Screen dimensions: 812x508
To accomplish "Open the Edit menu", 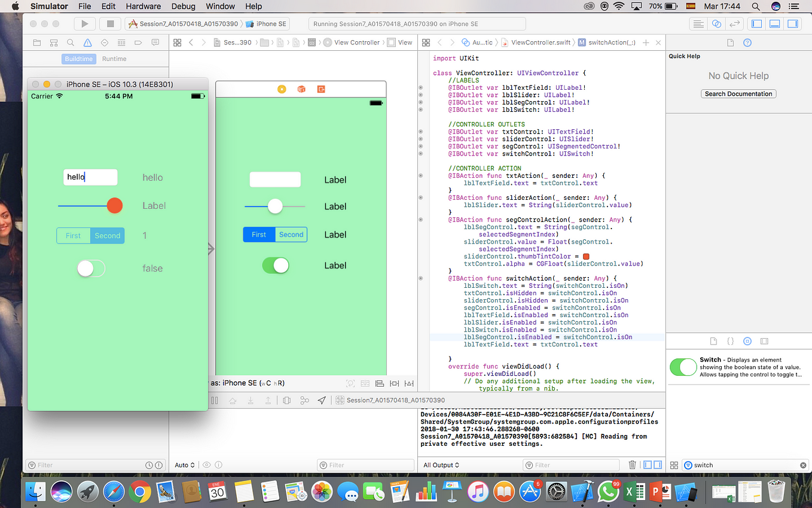I will point(109,6).
